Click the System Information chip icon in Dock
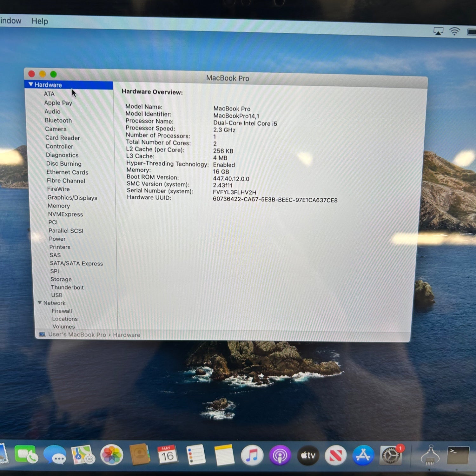This screenshot has width=476, height=476. coord(430,456)
